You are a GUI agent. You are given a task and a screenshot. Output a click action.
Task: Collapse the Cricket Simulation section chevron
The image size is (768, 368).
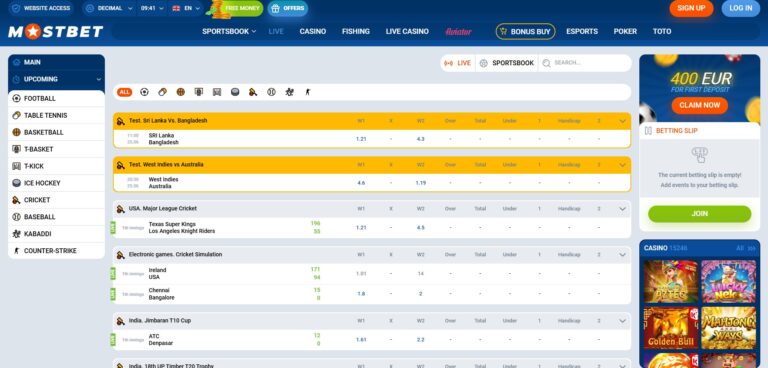tap(623, 255)
